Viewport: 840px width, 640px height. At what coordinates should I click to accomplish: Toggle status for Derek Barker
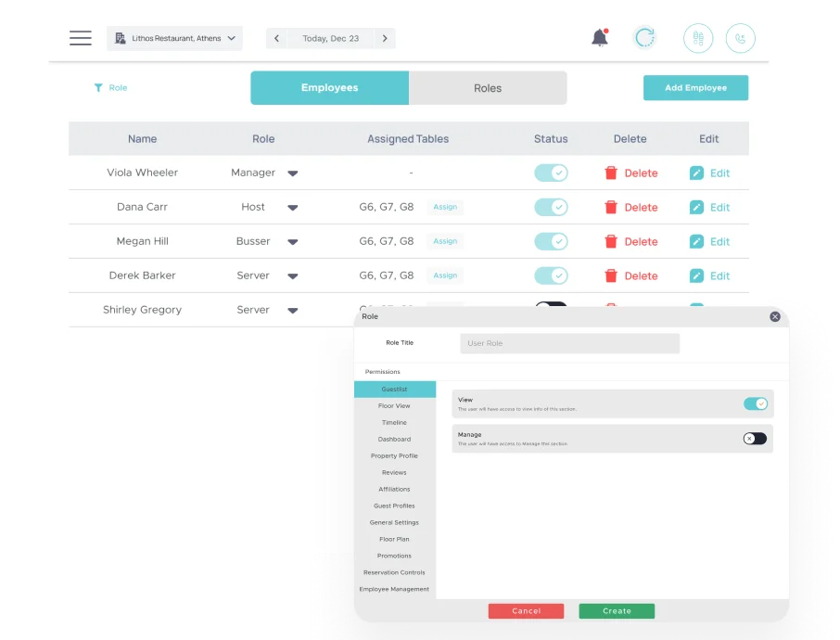pos(551,275)
